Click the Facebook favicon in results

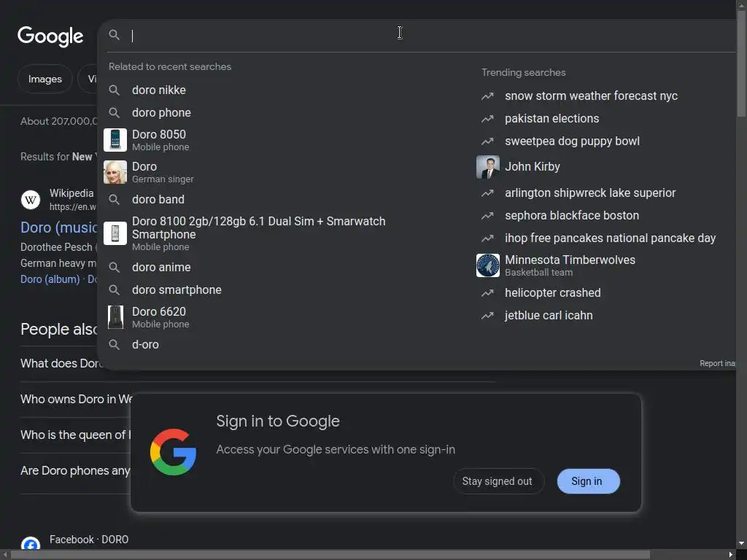tap(31, 544)
